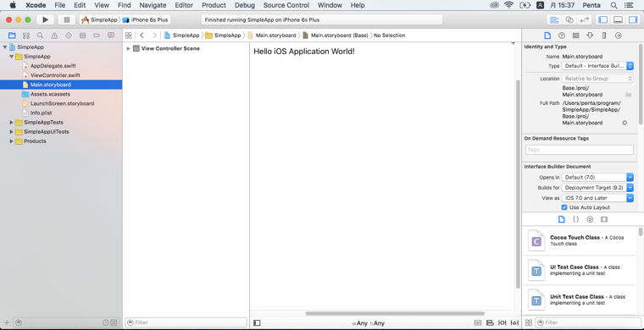The height and width of the screenshot is (330, 644).
Task: Open the Product menu
Action: coord(214,5)
